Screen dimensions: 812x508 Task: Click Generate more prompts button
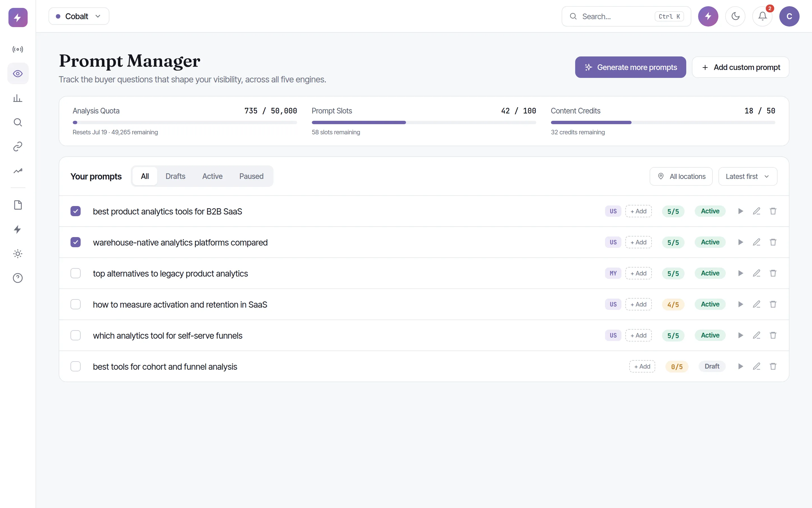tap(630, 67)
